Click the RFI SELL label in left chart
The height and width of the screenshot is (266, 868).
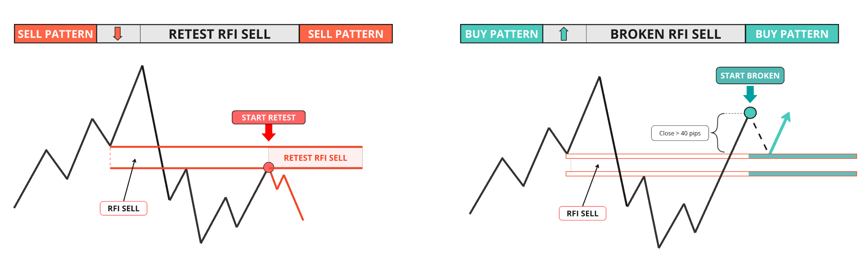124,208
